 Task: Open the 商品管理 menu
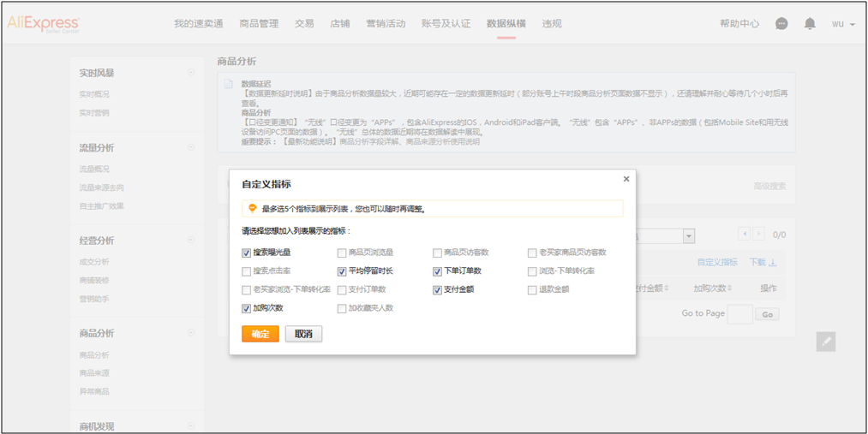tap(259, 24)
